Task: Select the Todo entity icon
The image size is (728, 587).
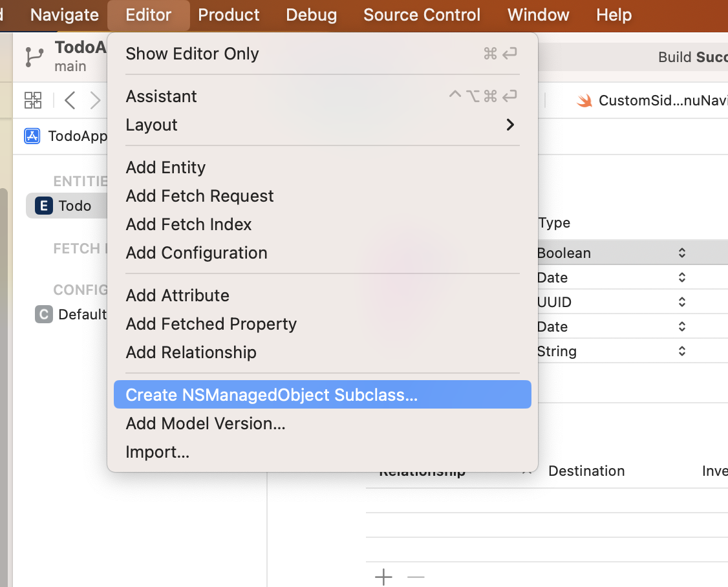Action: click(x=44, y=206)
